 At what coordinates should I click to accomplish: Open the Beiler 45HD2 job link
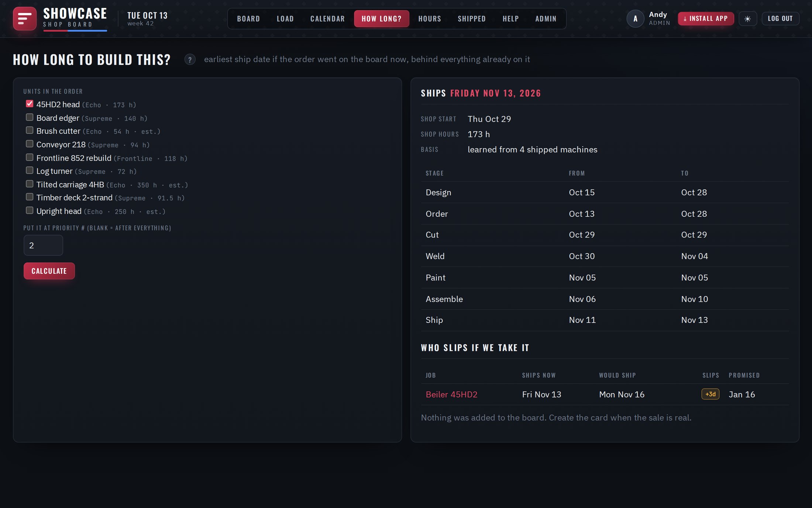451,394
